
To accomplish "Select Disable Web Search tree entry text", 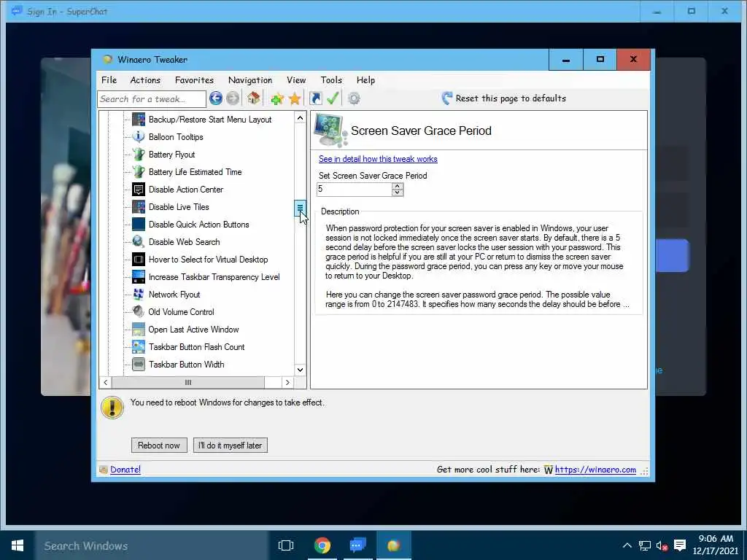I will coord(185,242).
